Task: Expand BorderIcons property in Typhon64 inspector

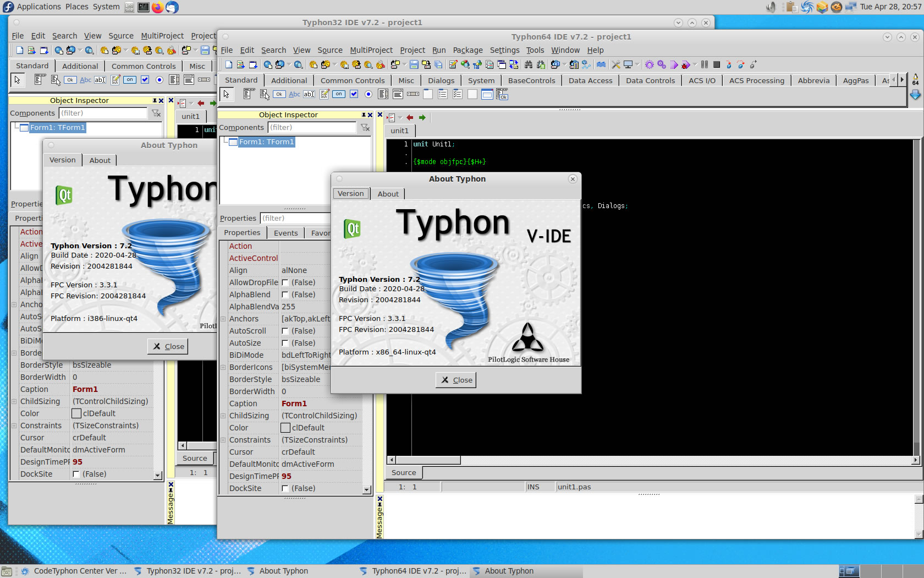Action: [x=223, y=367]
